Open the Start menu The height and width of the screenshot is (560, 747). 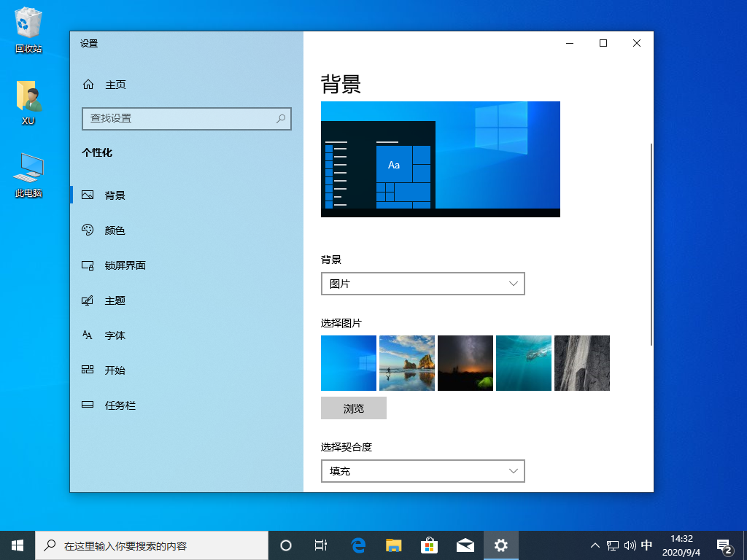click(16, 545)
